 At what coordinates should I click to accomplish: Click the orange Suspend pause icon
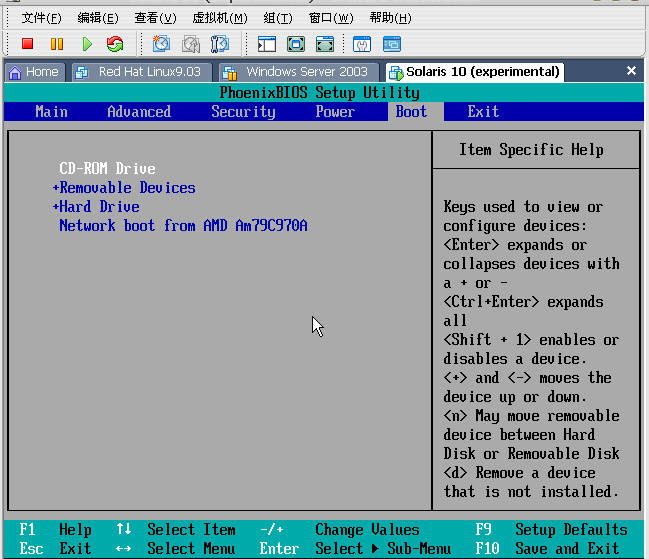[x=57, y=44]
